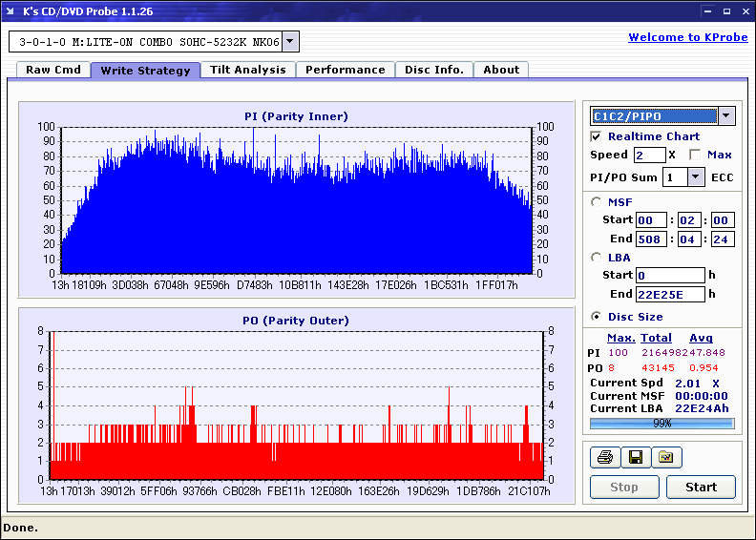Select the MSF radio button
The width and height of the screenshot is (756, 540).
point(597,202)
